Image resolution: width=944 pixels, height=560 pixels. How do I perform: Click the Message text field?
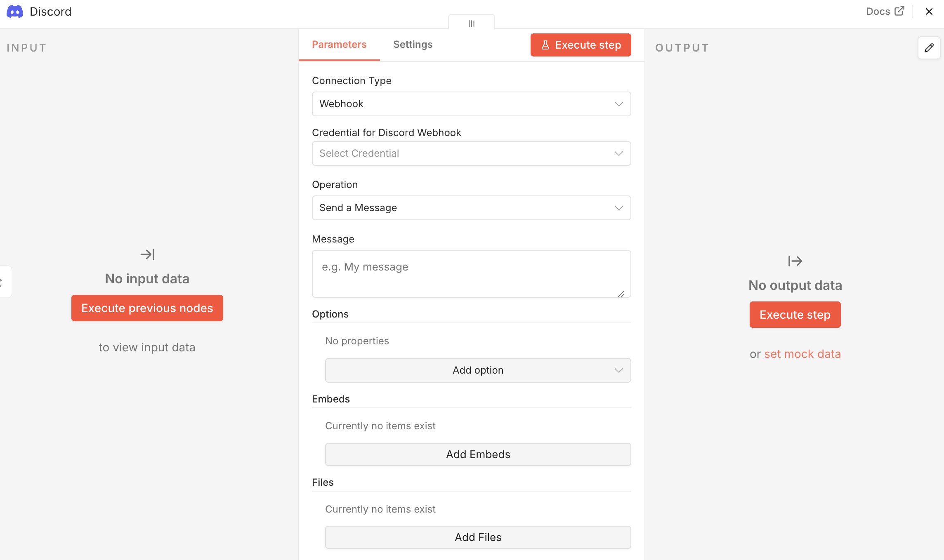[x=471, y=274]
